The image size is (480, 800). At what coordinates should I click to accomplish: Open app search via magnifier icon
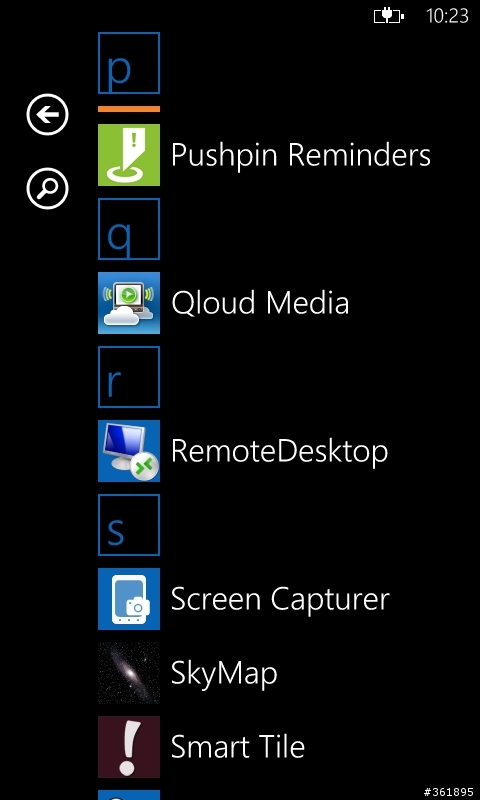(47, 189)
